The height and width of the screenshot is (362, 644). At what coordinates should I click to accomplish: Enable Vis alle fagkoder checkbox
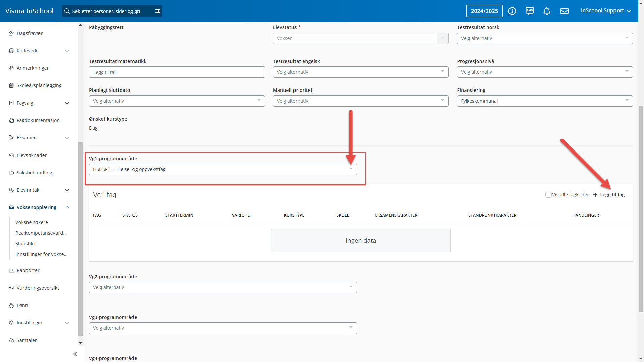(x=548, y=195)
